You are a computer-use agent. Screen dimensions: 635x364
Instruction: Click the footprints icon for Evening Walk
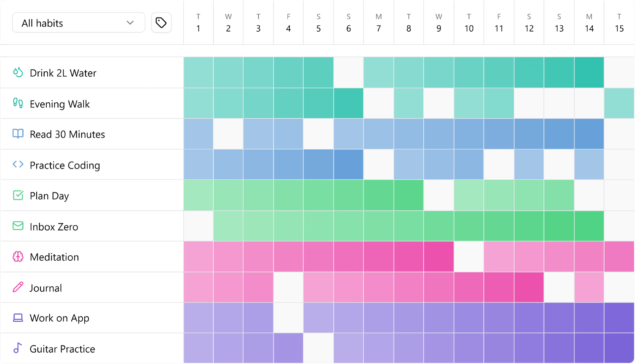point(18,103)
